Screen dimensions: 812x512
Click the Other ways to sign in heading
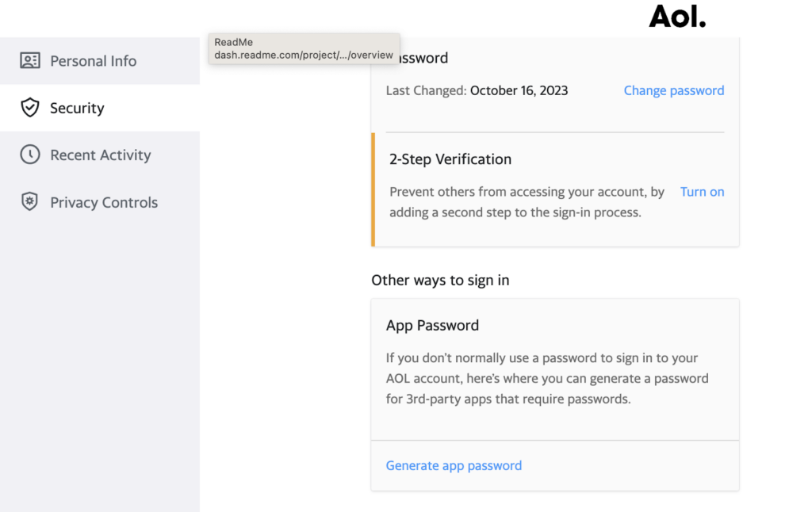click(440, 280)
